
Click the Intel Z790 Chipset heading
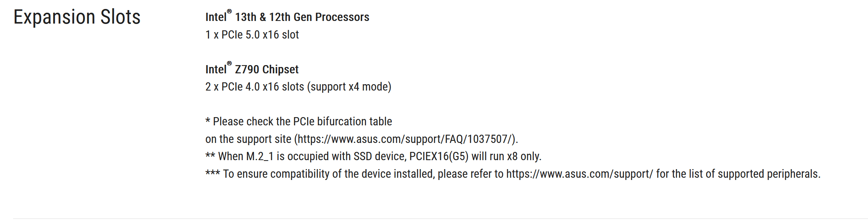[x=252, y=70]
